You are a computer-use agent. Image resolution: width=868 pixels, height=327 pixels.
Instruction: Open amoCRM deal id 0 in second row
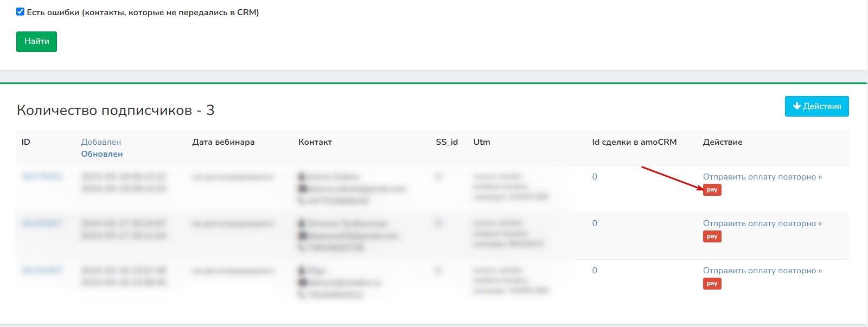click(595, 223)
